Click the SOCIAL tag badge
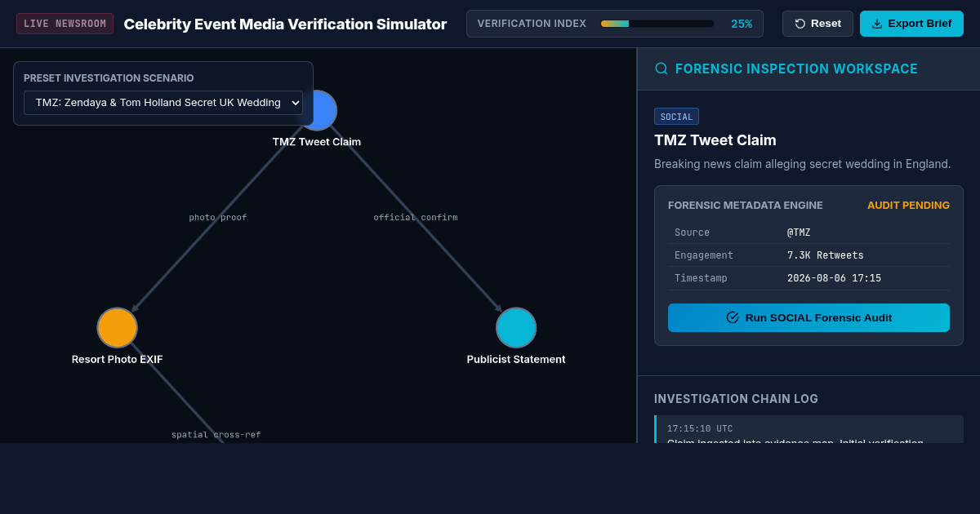The width and height of the screenshot is (980, 514). [x=676, y=117]
